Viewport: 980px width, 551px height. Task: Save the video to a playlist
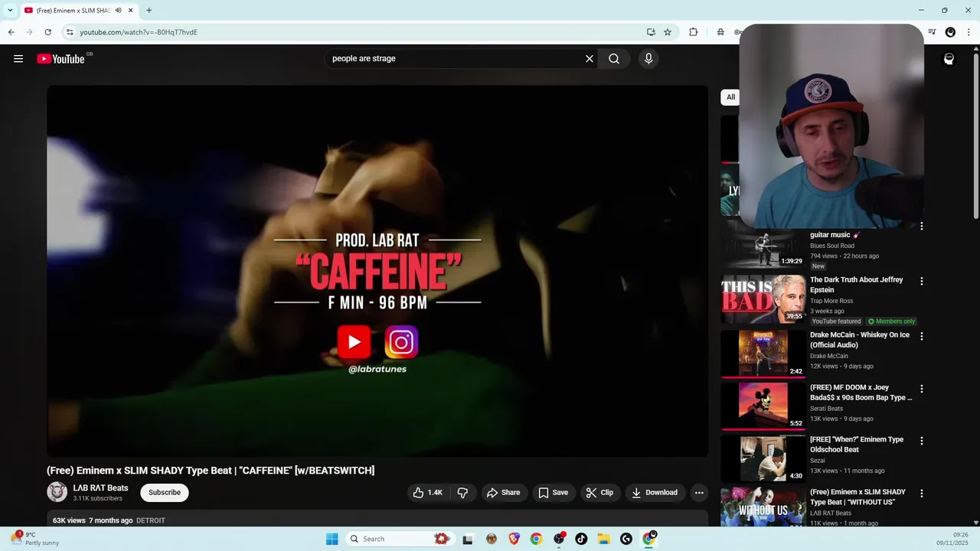point(553,493)
